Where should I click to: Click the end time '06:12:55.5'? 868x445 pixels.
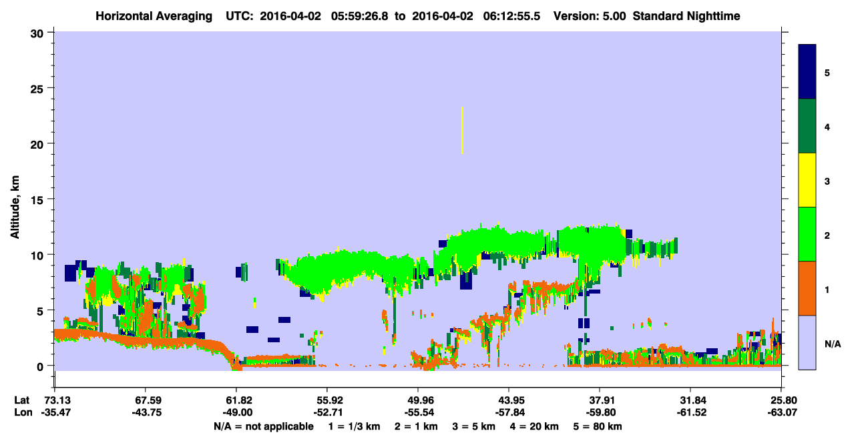coord(511,15)
